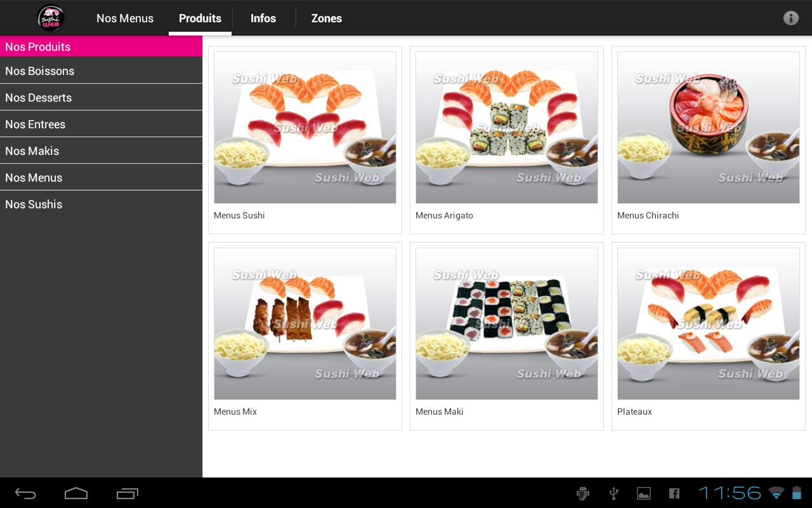This screenshot has height=508, width=812.
Task: Switch to the Nos Menus tab
Action: (125, 18)
